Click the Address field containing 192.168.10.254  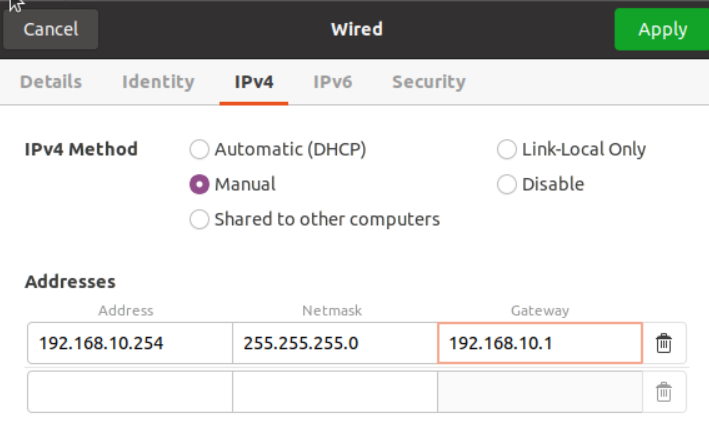tap(129, 344)
